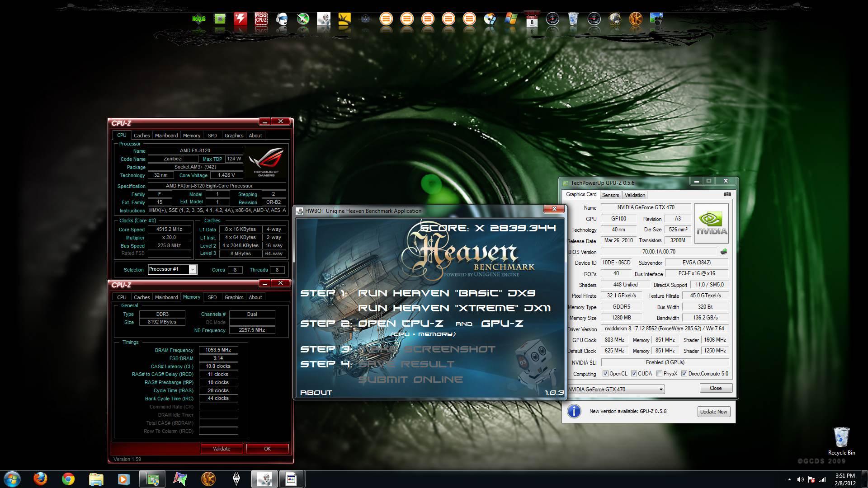Click the Republic of Gamers logo in CPU-Z
The width and height of the screenshot is (868, 488).
point(266,162)
